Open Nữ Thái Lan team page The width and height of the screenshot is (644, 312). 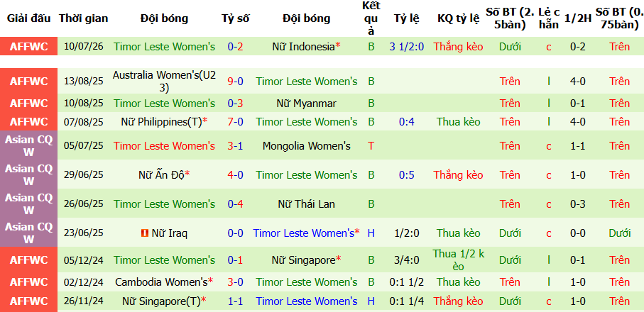pyautogui.click(x=307, y=204)
